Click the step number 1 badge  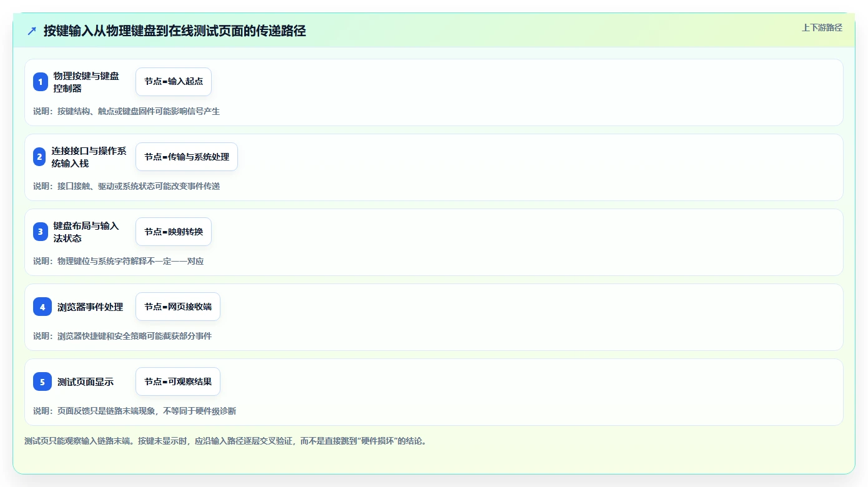pos(41,82)
